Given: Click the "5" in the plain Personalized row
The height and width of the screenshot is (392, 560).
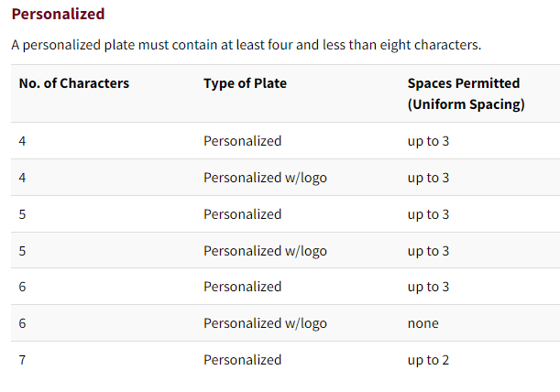Looking at the screenshot, I should click(x=23, y=214).
